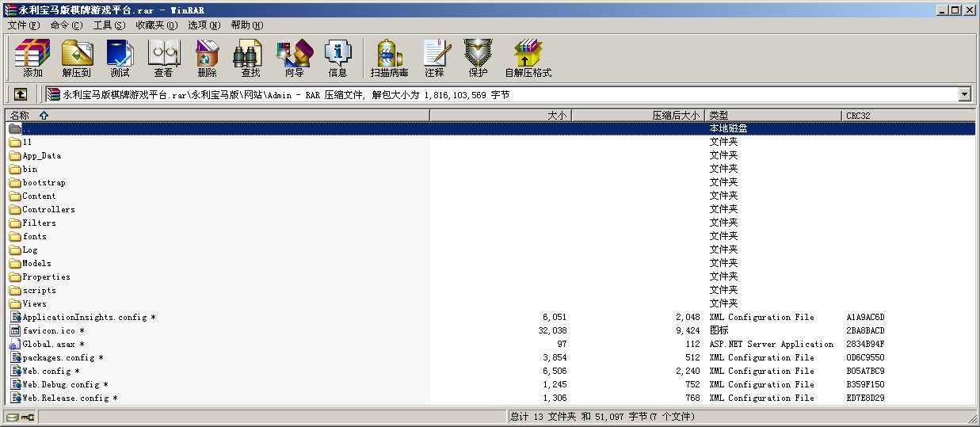The width and height of the screenshot is (980, 427).
Task: Select the Models folder row
Action: click(x=490, y=263)
